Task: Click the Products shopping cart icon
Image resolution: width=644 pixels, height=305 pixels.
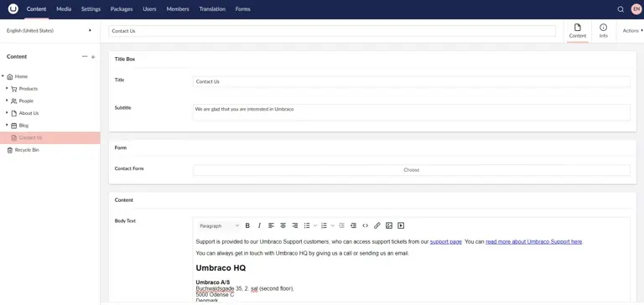Action: [14, 89]
